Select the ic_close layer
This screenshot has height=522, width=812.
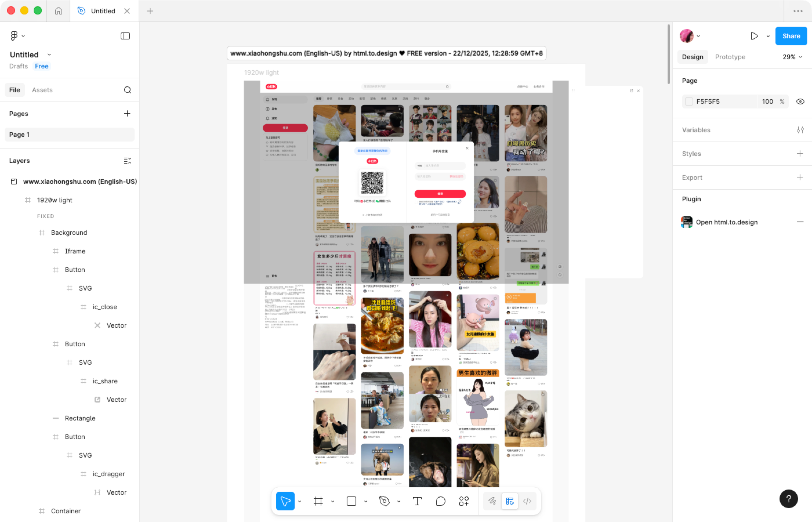(105, 307)
